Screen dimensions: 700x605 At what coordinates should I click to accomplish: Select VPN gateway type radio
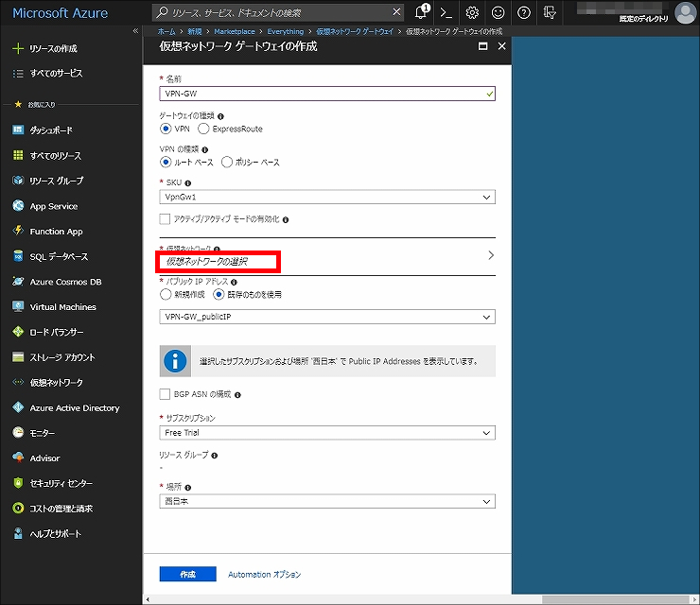[166, 129]
